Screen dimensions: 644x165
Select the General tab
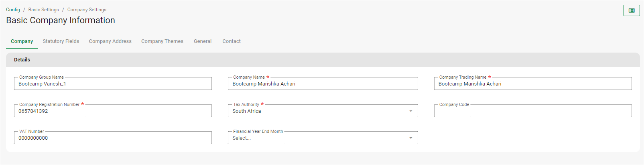pos(203,41)
